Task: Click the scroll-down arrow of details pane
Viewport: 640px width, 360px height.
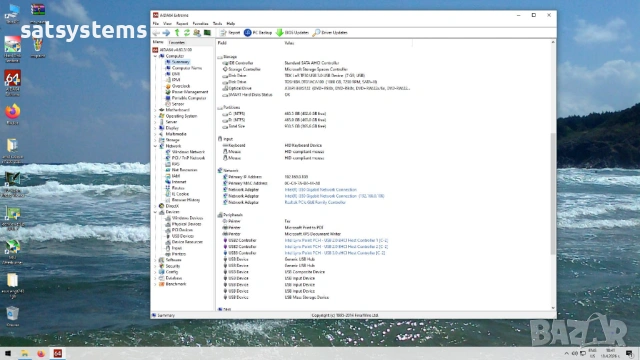Action: pyautogui.click(x=553, y=308)
